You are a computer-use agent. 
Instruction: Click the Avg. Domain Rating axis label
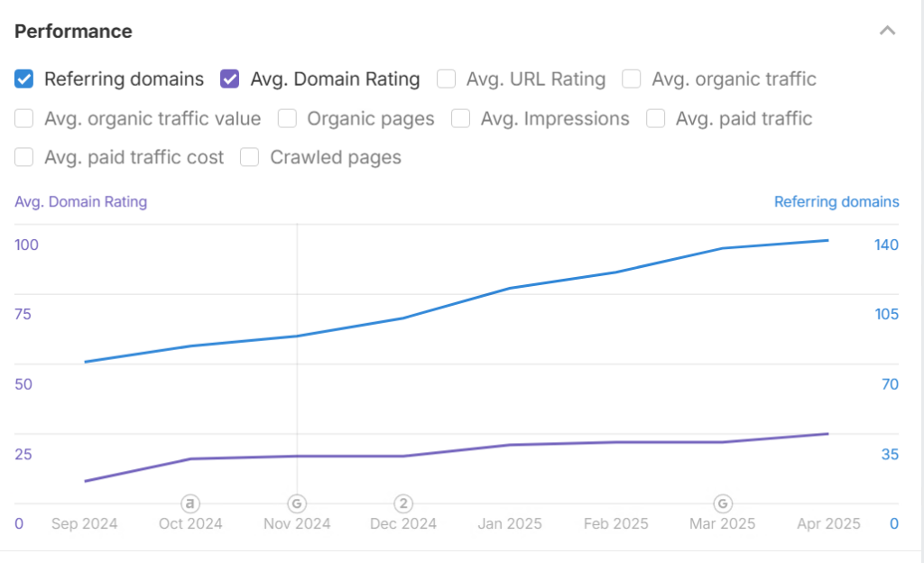pyautogui.click(x=80, y=202)
